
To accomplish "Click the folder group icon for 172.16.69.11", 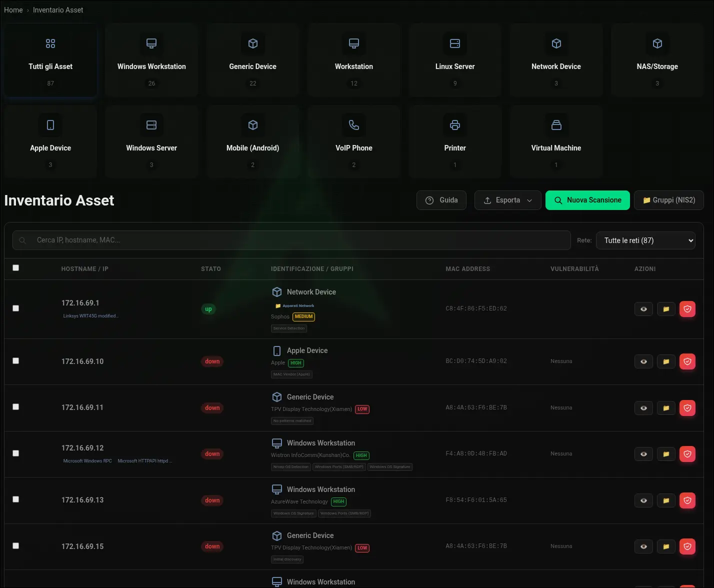I will coord(666,408).
